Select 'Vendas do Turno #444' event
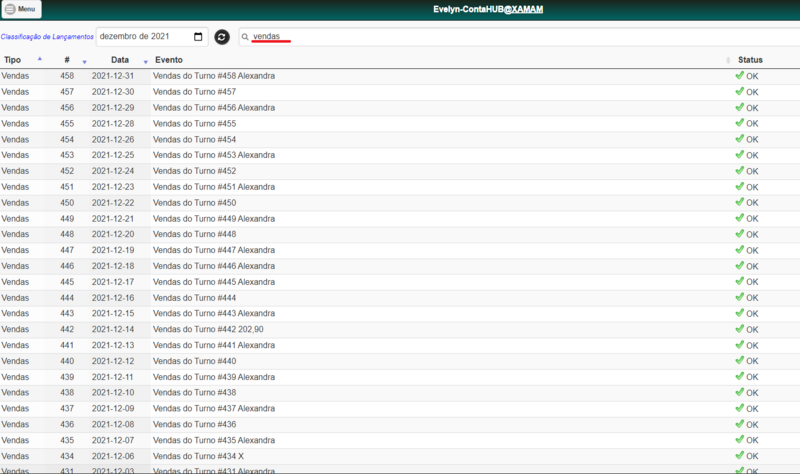The width and height of the screenshot is (800, 474). coord(194,297)
